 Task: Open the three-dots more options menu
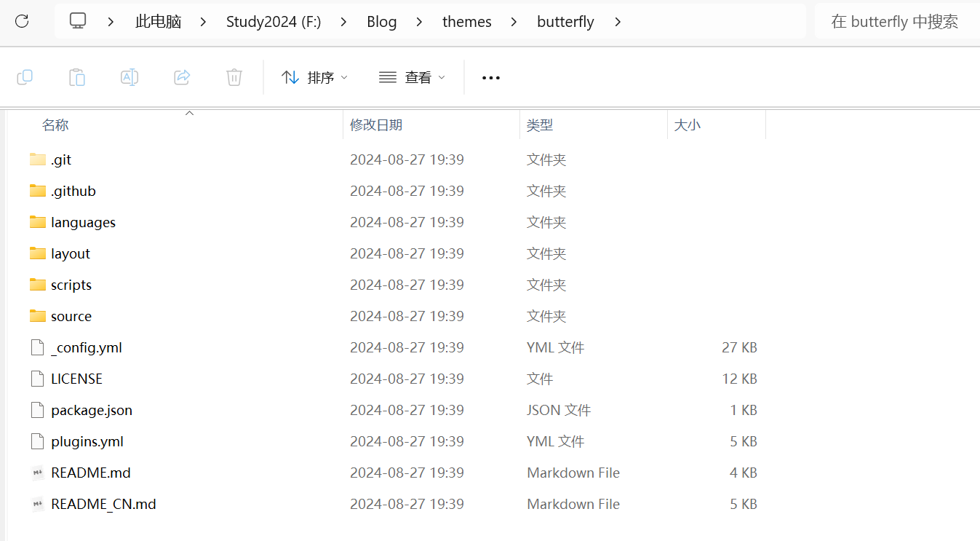[x=491, y=78]
